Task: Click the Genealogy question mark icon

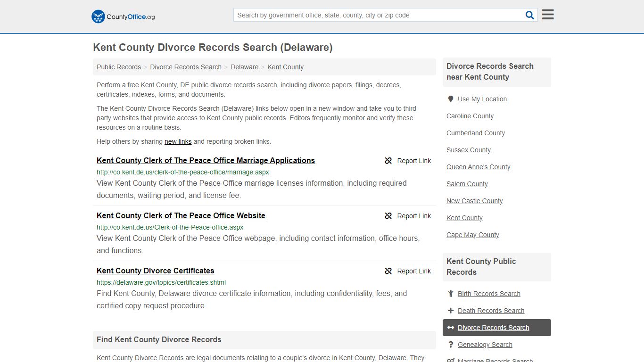Action: click(x=451, y=345)
